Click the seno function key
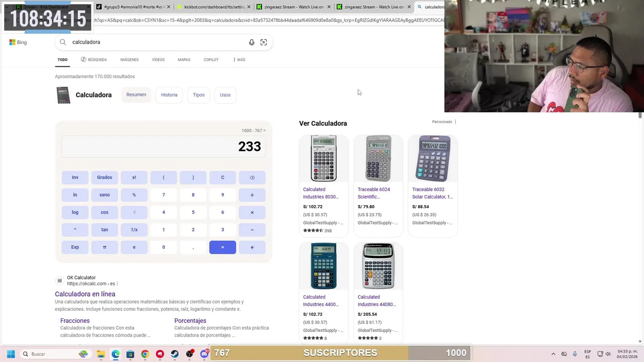The image size is (644, 362). pos(105,195)
